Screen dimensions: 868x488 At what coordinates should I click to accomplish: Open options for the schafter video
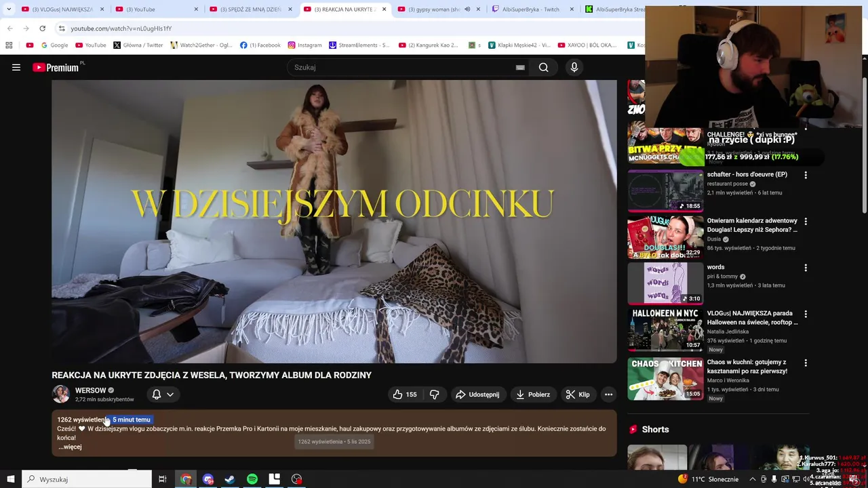(x=806, y=175)
